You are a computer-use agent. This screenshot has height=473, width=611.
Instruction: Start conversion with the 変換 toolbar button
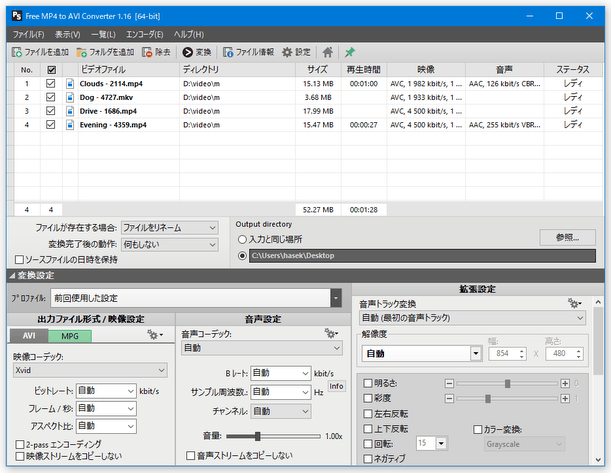pyautogui.click(x=197, y=52)
